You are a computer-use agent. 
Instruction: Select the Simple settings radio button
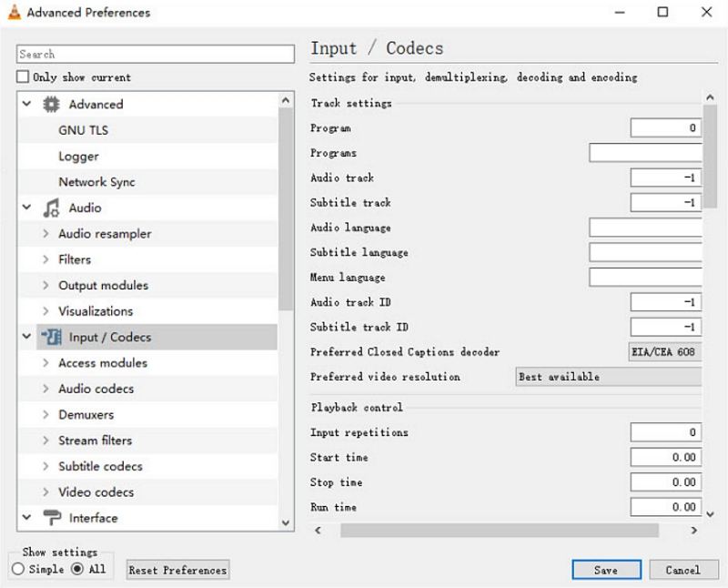coord(18,569)
